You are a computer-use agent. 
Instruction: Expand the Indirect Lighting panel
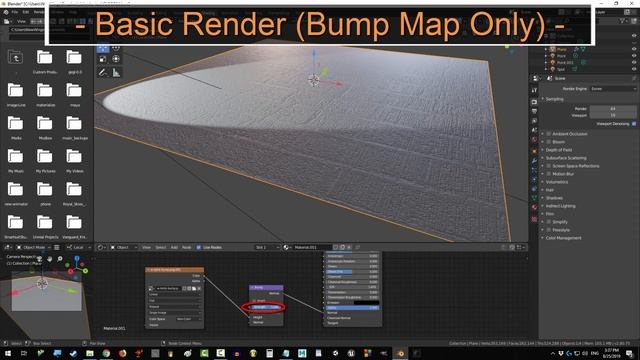click(x=560, y=206)
